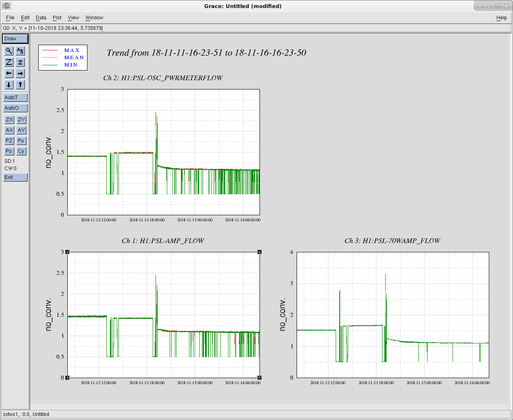Click the small z zoom-out icon

[20, 62]
